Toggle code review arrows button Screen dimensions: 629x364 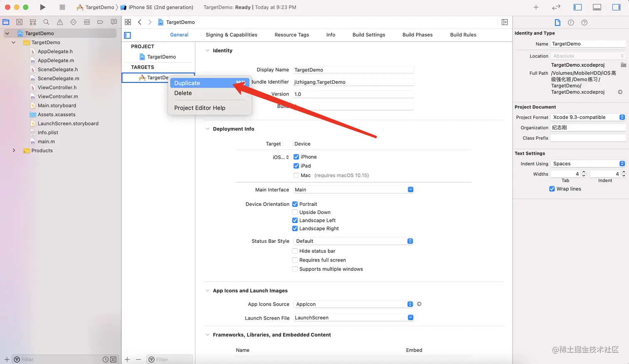[x=556, y=7]
